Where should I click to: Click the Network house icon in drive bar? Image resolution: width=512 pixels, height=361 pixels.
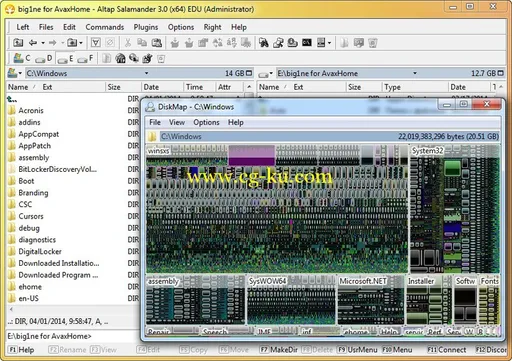tap(120, 59)
